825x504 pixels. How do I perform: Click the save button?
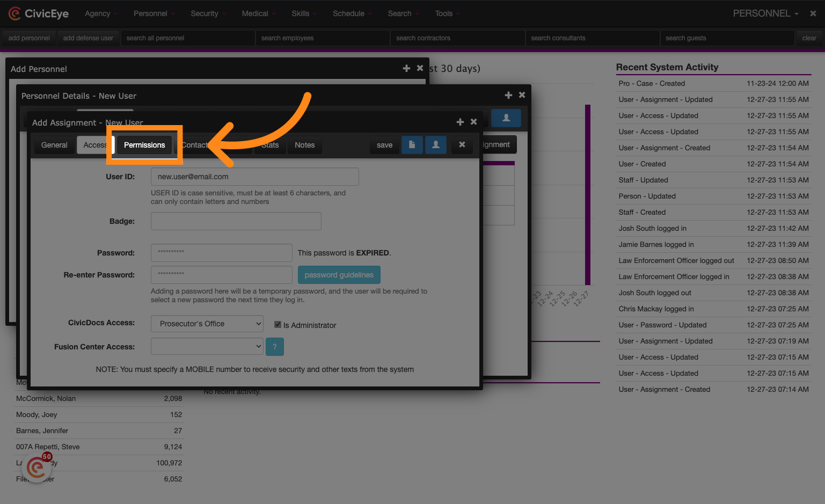[384, 145]
